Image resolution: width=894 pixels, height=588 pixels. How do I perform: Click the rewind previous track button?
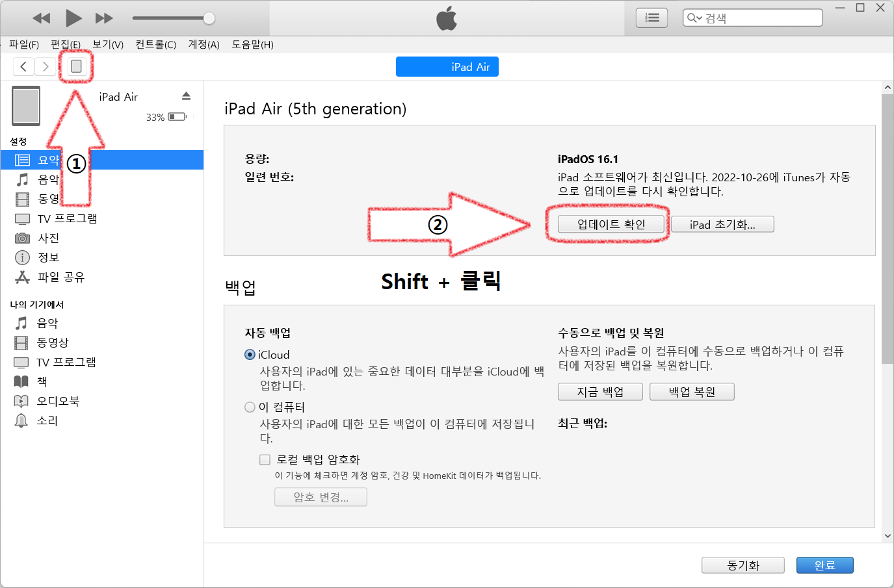[x=41, y=18]
